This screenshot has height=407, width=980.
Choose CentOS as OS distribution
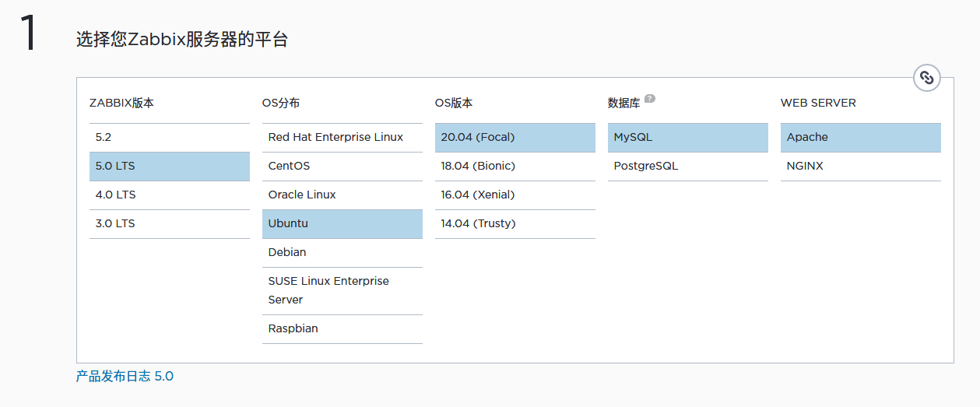(342, 166)
